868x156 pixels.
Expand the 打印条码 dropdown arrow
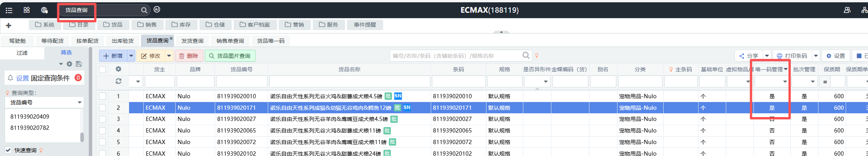[x=816, y=56]
